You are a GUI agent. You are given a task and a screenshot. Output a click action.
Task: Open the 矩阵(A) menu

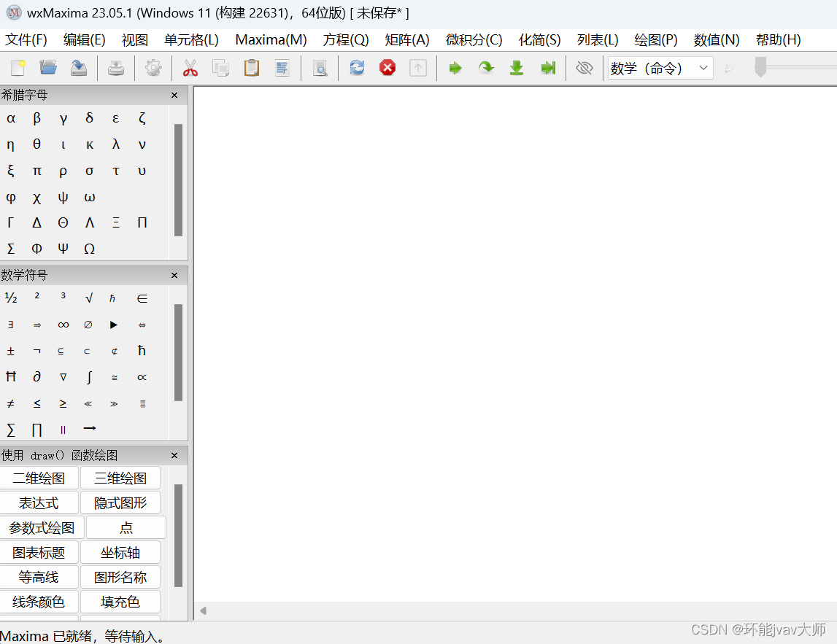(x=406, y=40)
